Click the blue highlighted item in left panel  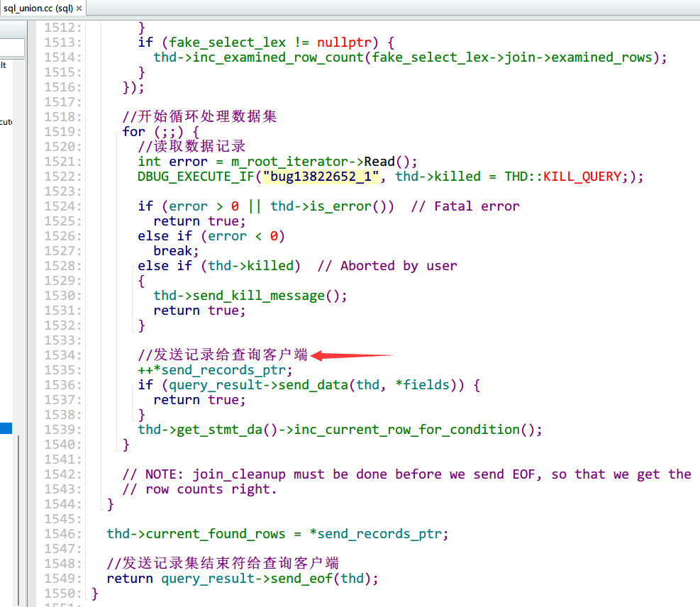pos(6,428)
